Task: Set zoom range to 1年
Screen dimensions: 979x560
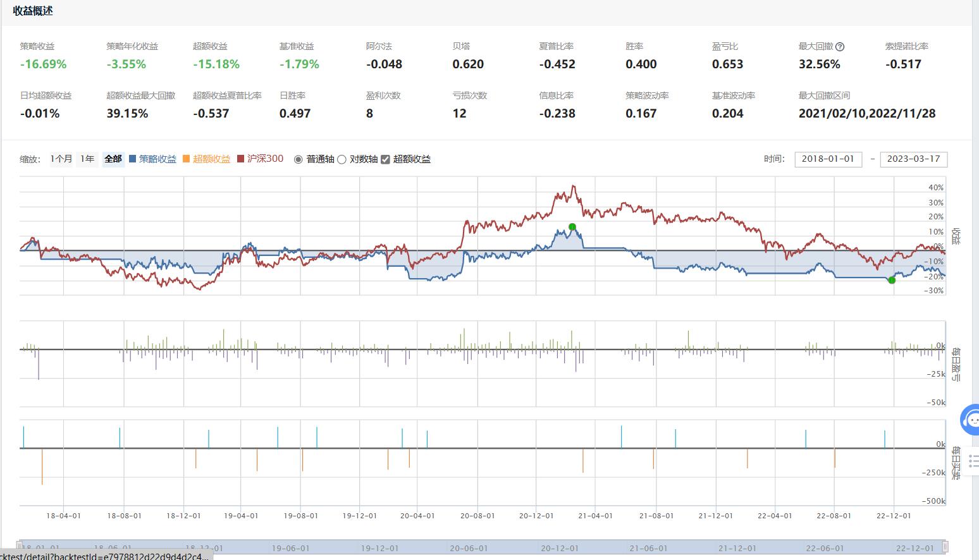Action: click(x=87, y=159)
